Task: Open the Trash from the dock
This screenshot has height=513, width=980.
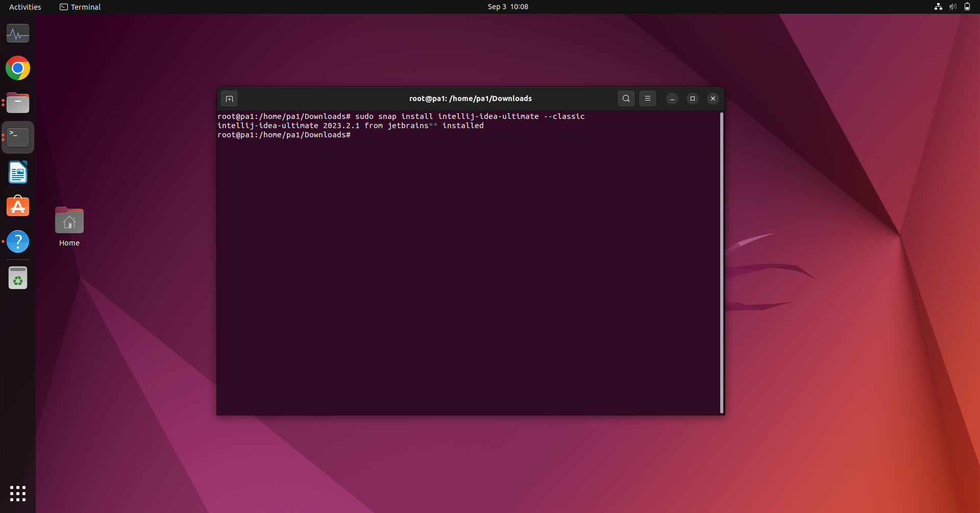Action: [x=18, y=278]
